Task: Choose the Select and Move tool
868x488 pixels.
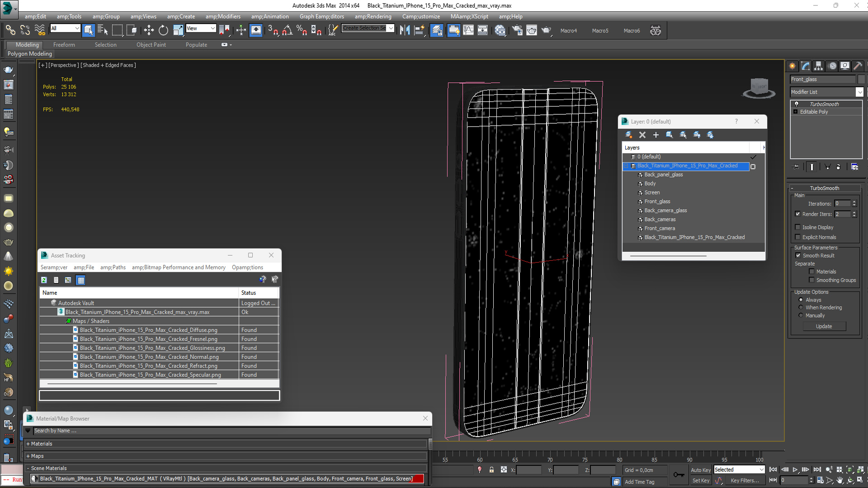Action: pyautogui.click(x=149, y=30)
